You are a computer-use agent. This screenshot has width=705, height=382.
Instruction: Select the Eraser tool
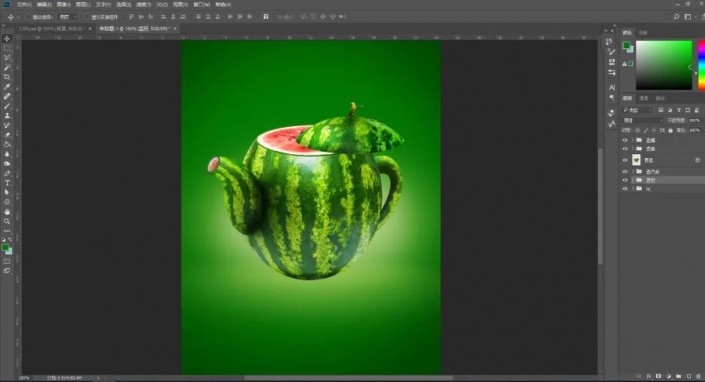7,135
